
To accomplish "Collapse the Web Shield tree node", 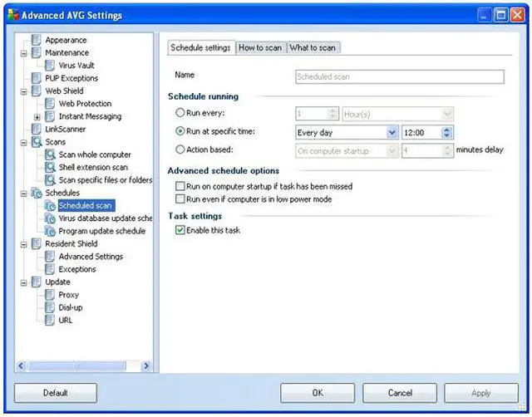I will click(x=24, y=92).
